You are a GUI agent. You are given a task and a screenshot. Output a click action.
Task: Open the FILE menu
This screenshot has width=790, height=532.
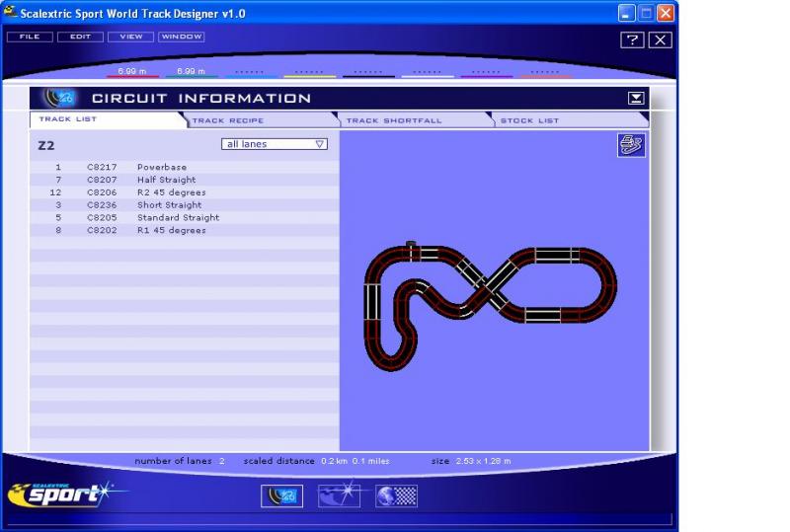[x=29, y=38]
